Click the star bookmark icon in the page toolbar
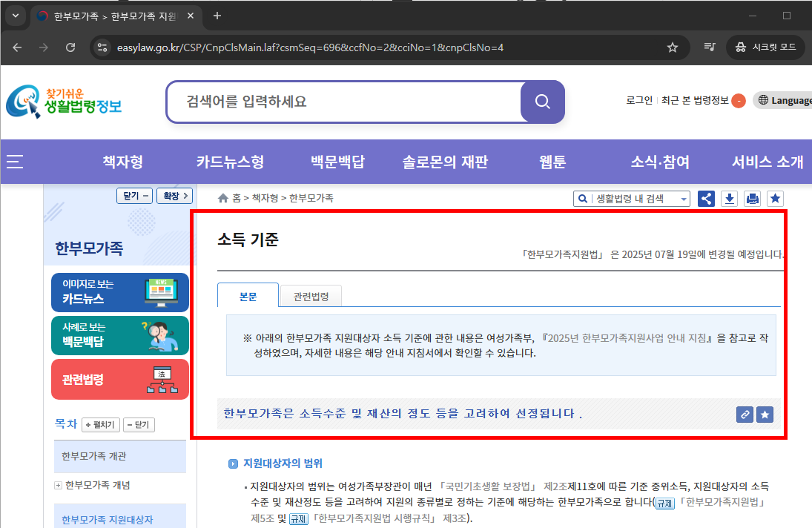This screenshot has width=812, height=528. 774,198
